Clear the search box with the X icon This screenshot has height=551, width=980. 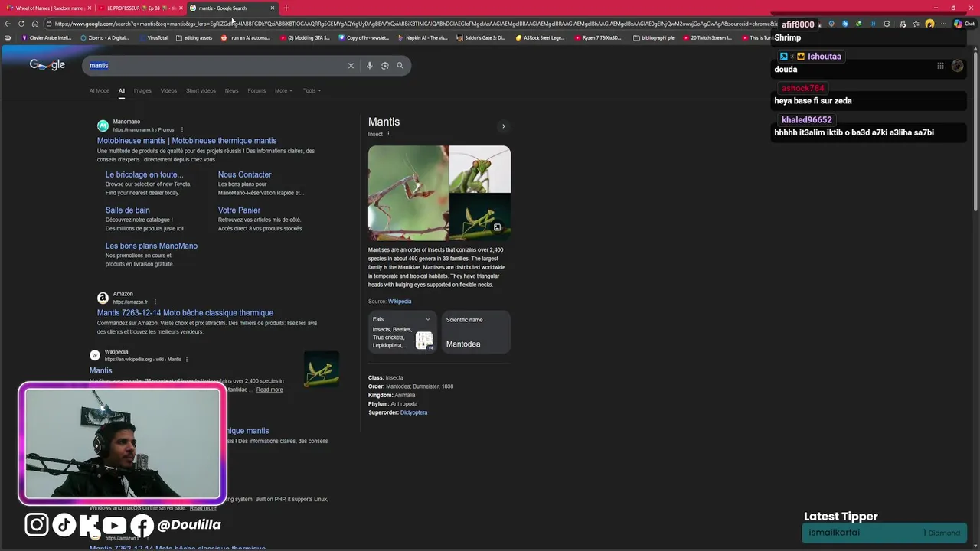(x=351, y=66)
